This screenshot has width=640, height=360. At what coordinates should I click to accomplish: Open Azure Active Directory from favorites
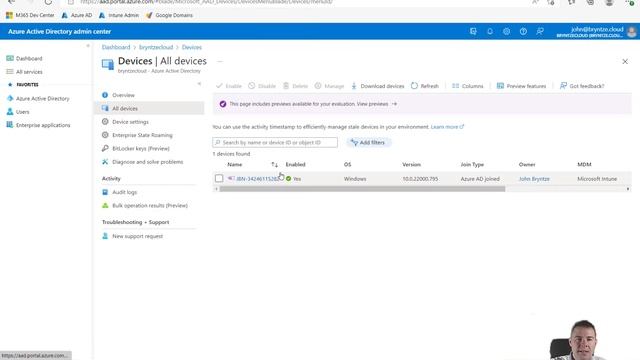point(42,99)
